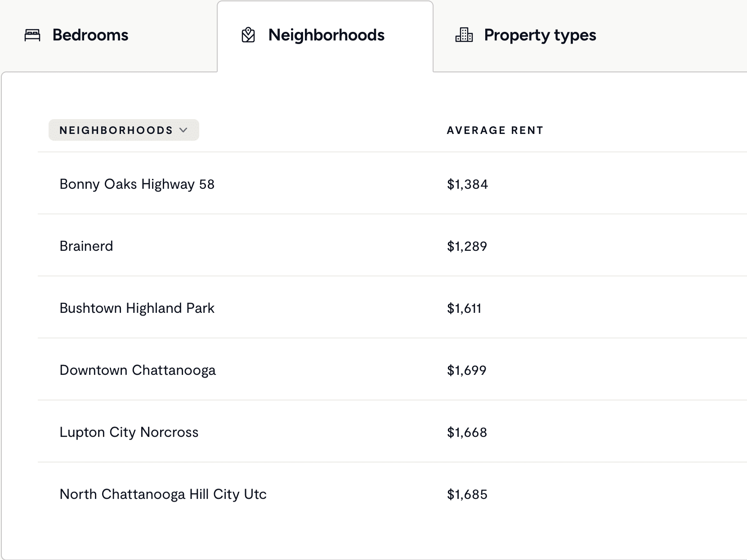Click the Average Rent column header
This screenshot has height=560, width=747.
(x=495, y=130)
